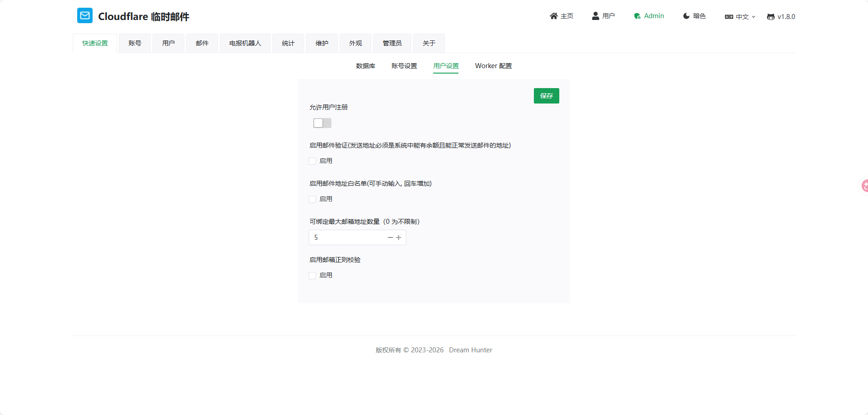Click the Cloudflare mail logo icon
The image size is (868, 415).
click(85, 15)
